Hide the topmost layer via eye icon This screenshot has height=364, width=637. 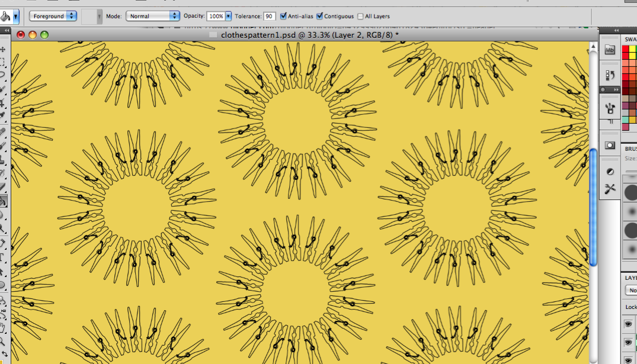coord(628,324)
